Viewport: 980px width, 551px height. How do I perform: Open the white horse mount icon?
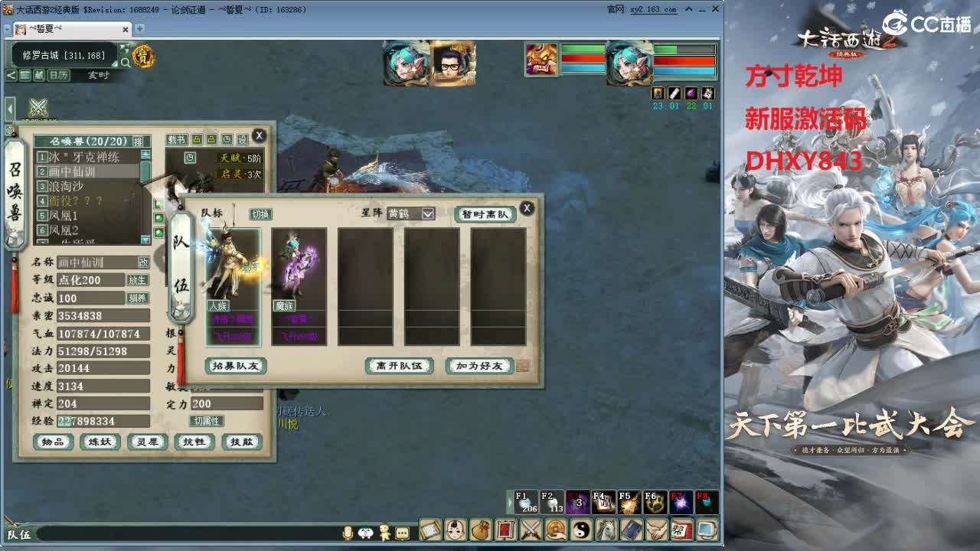pos(606,529)
